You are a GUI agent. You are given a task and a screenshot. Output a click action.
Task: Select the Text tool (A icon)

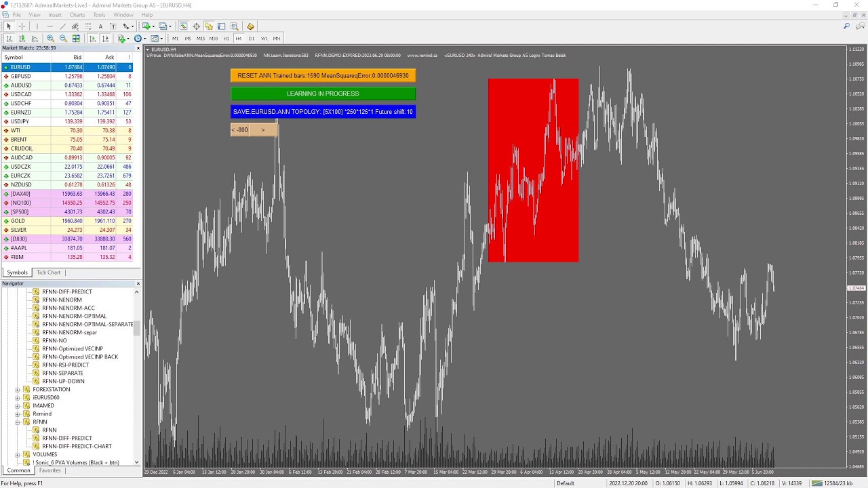[x=100, y=26]
